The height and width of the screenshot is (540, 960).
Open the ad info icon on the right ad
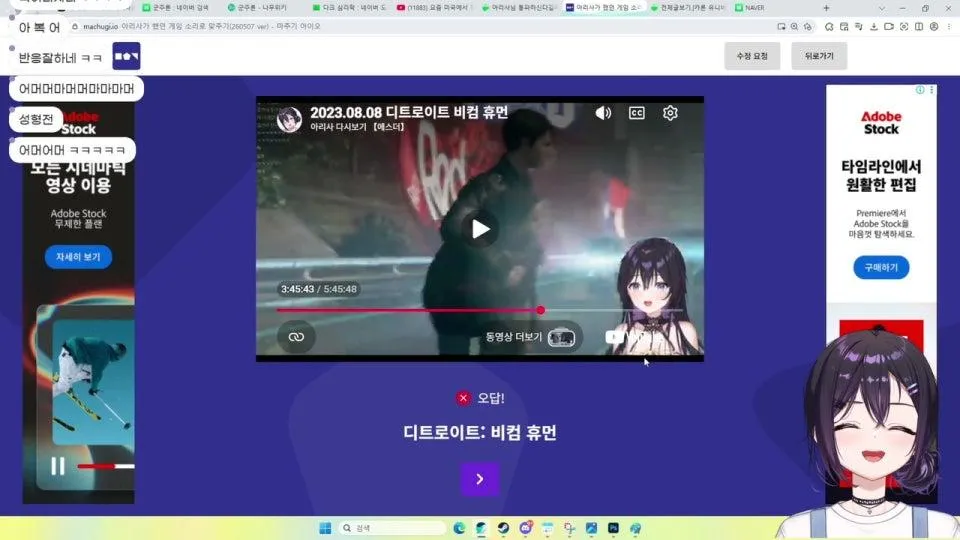click(920, 90)
